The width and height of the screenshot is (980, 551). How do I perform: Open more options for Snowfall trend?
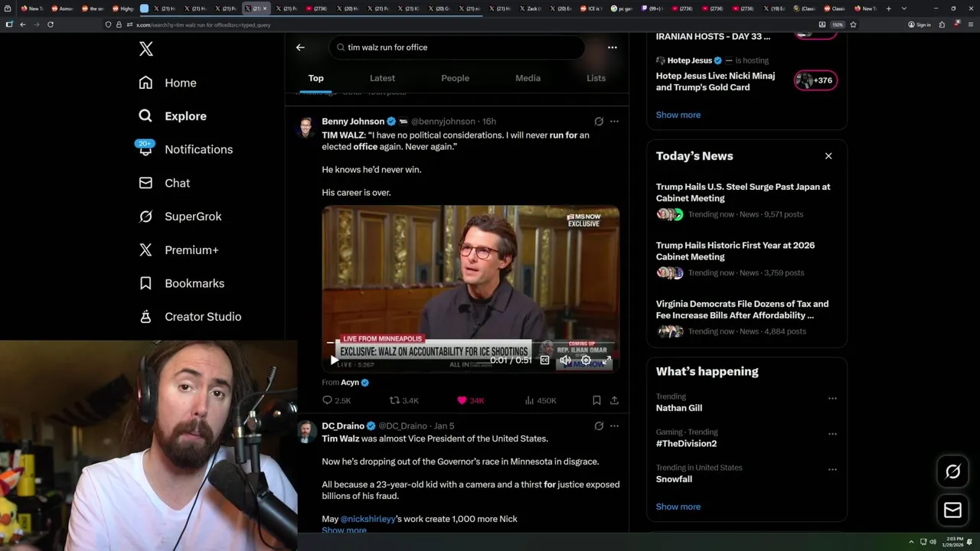point(832,469)
